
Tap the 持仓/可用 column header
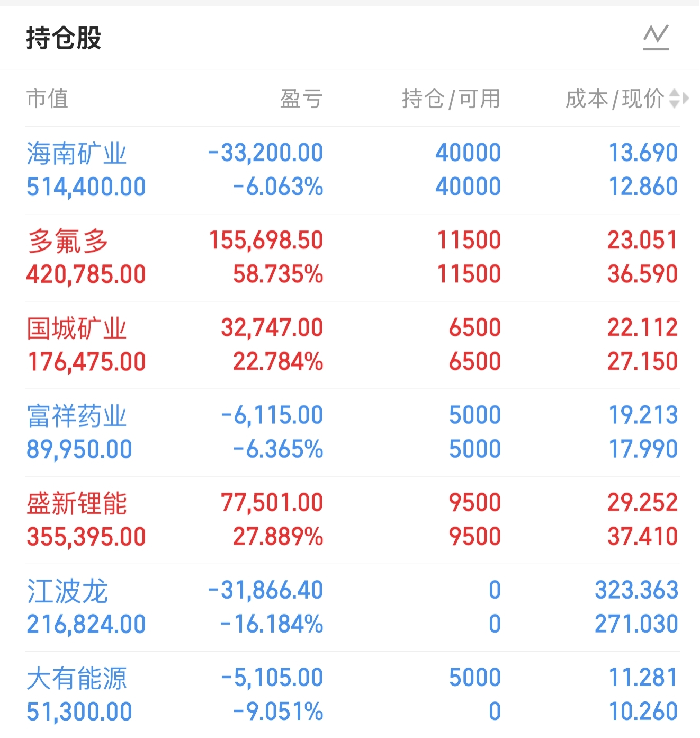[451, 99]
